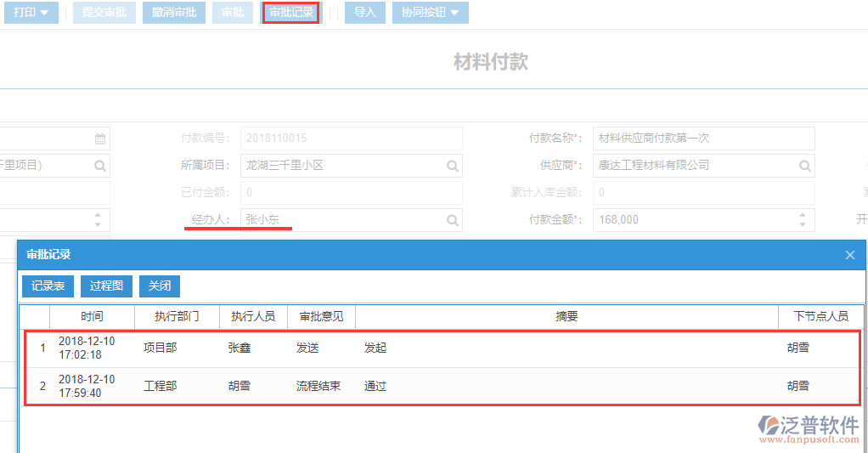
Task: Expand the 协同按钮 dropdown
Action: coord(430,12)
